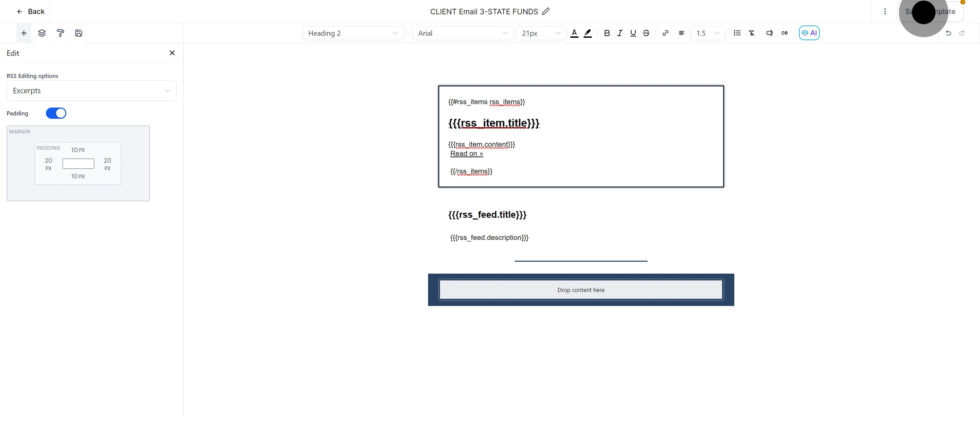Go Back to previous page
The height and width of the screenshot is (422, 980).
30,12
